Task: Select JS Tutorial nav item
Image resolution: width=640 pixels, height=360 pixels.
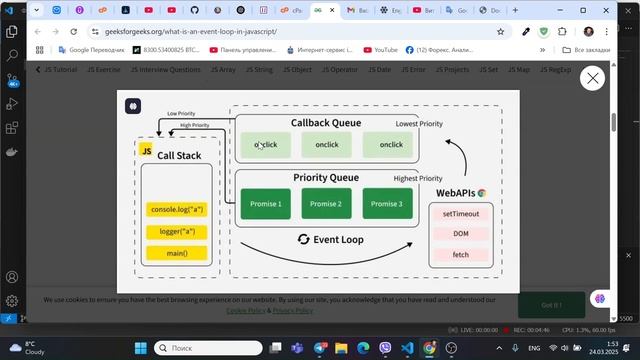Action: click(60, 70)
